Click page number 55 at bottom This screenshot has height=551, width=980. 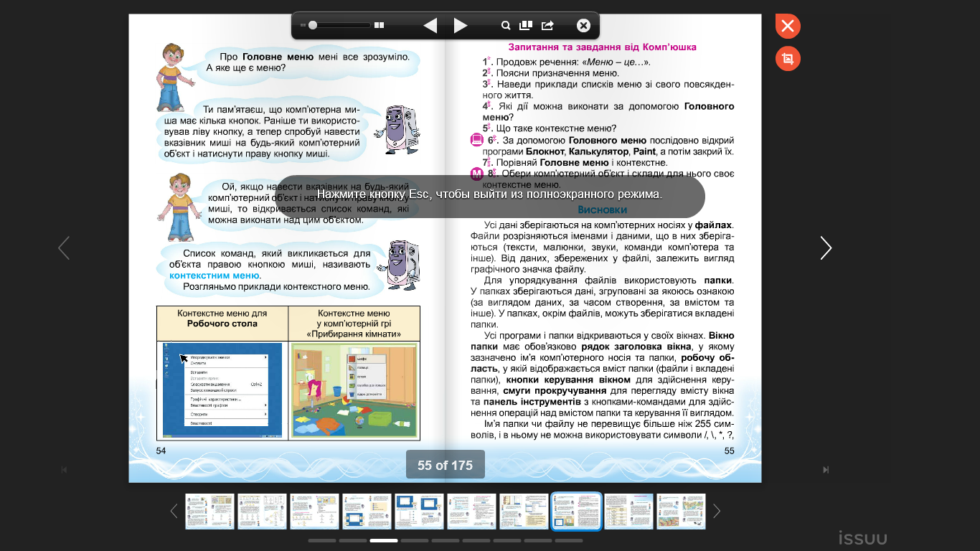pos(729,451)
